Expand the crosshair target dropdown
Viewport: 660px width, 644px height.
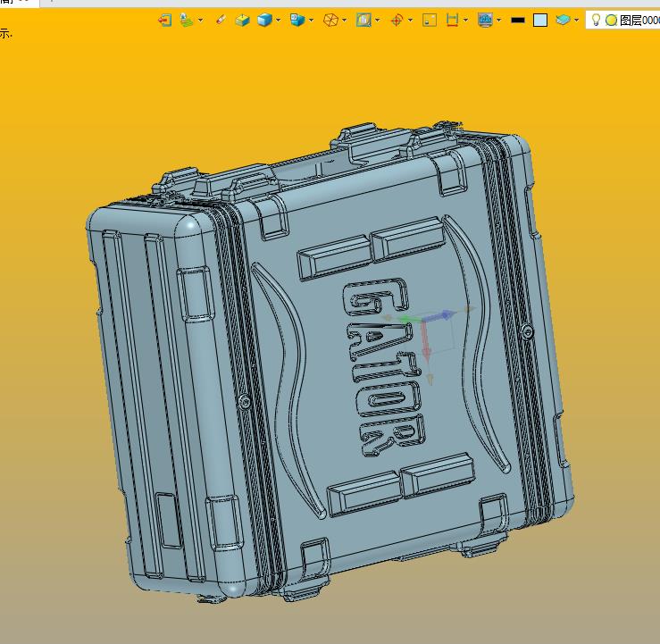coord(411,20)
